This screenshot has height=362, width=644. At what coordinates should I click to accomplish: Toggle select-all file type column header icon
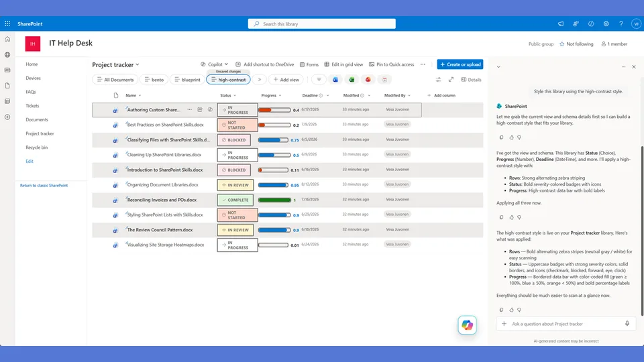[116, 95]
